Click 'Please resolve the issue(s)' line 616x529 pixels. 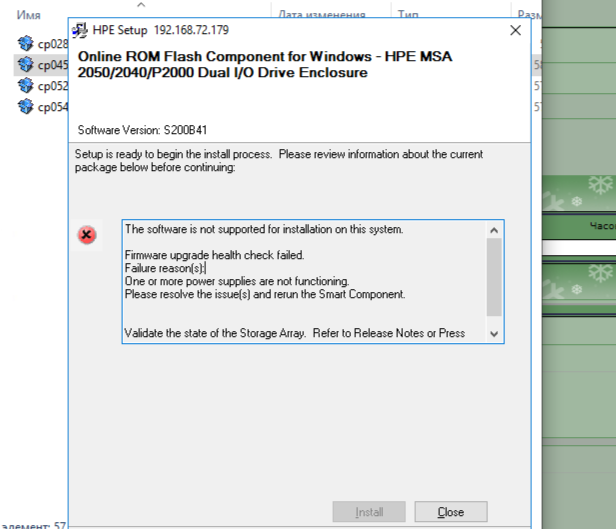click(265, 294)
